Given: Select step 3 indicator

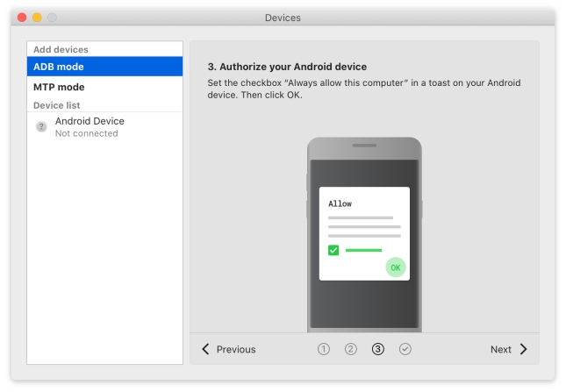Looking at the screenshot, I should pyautogui.click(x=378, y=349).
